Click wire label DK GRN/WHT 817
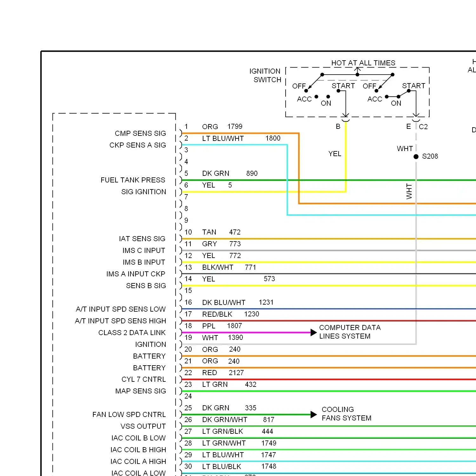Viewport: 476px width, 476px height. pyautogui.click(x=238, y=420)
